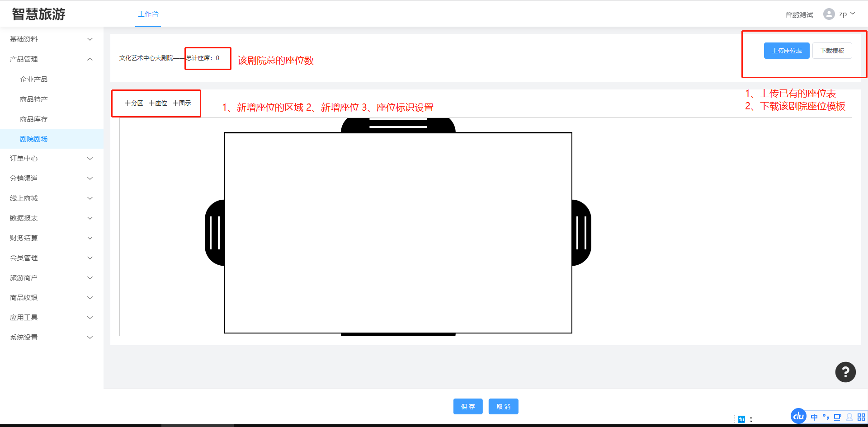
Task: Click +分区 to add a seating zone
Action: pos(134,103)
